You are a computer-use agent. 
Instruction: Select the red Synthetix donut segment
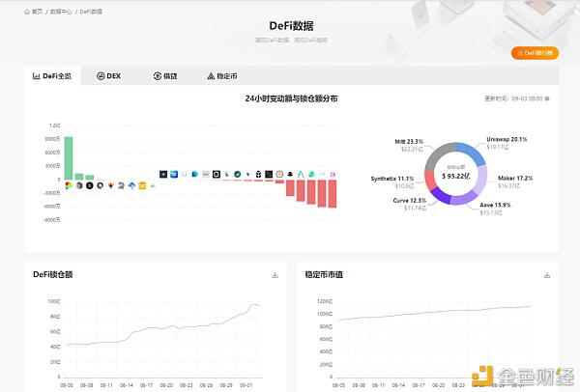click(430, 181)
